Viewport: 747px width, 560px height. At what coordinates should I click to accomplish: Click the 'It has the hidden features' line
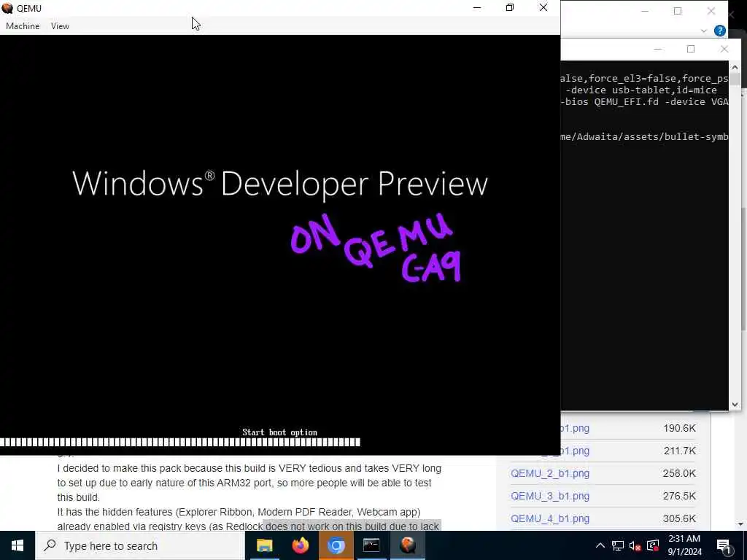tap(239, 512)
